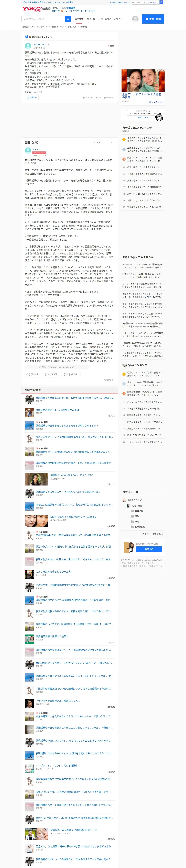Open the ジョジョの奇妙な冒険 question
The width and height of the screenshot is (186, 868).
click(143, 285)
